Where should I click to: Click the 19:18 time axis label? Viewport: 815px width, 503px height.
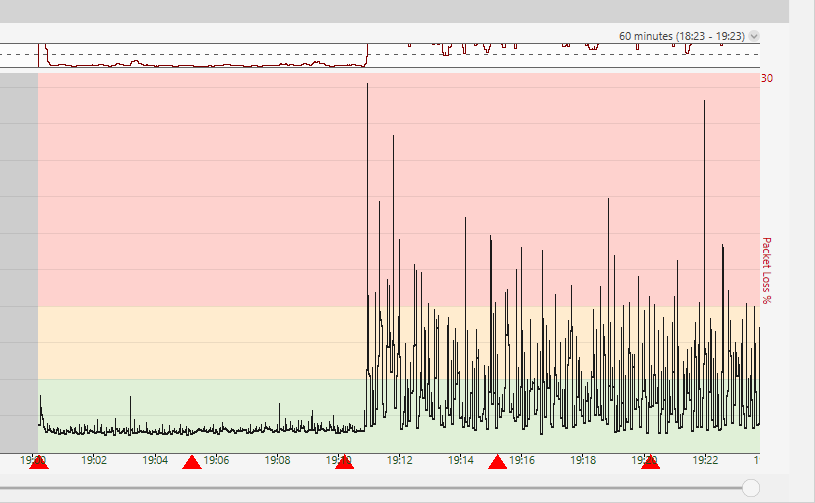[x=583, y=460]
